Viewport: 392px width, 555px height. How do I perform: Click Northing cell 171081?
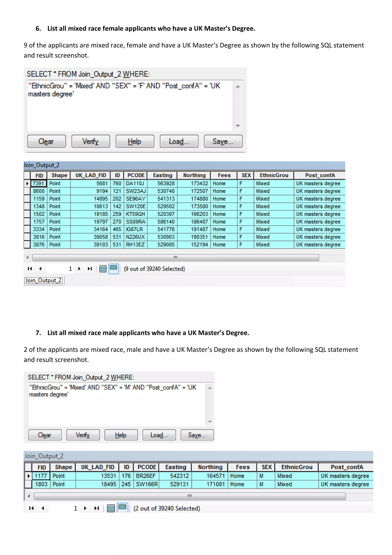pyautogui.click(x=210, y=484)
